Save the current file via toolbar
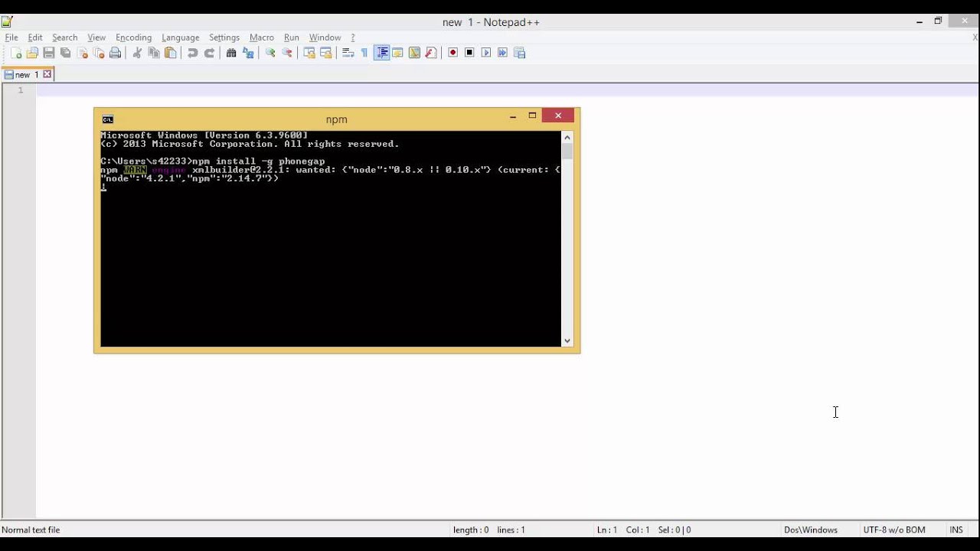The image size is (980, 551). pyautogui.click(x=49, y=53)
